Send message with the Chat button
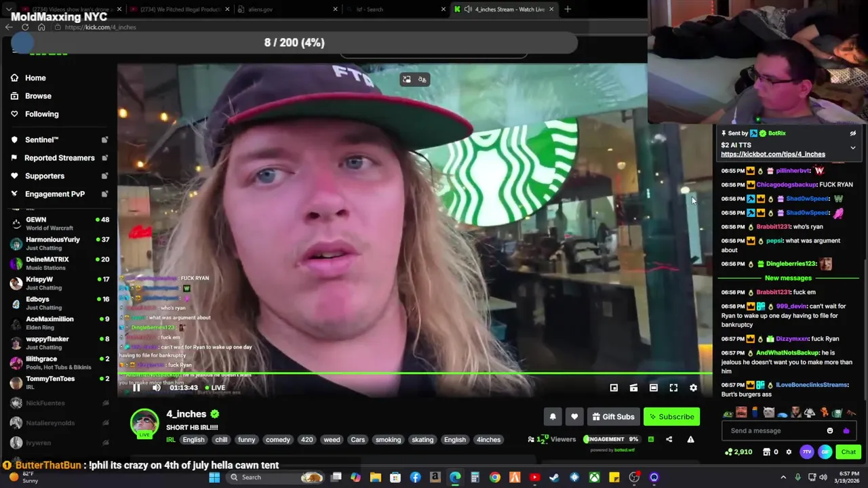This screenshot has height=488, width=868. pos(848,452)
